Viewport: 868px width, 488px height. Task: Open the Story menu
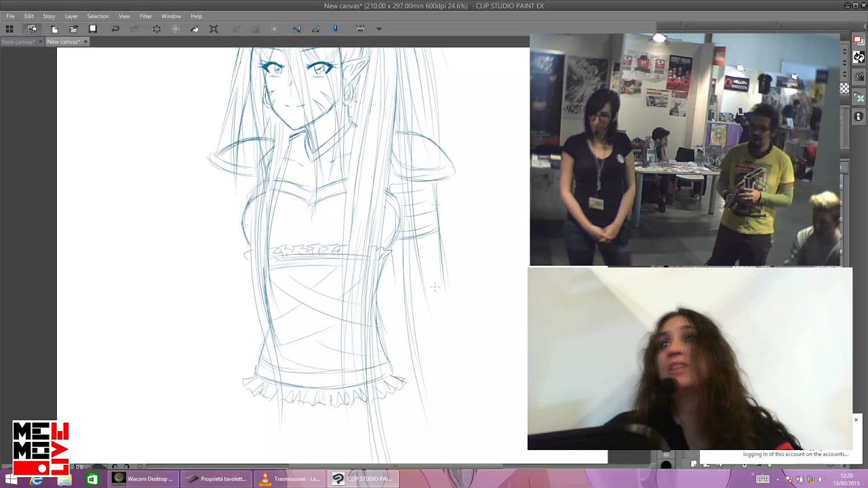coord(49,16)
